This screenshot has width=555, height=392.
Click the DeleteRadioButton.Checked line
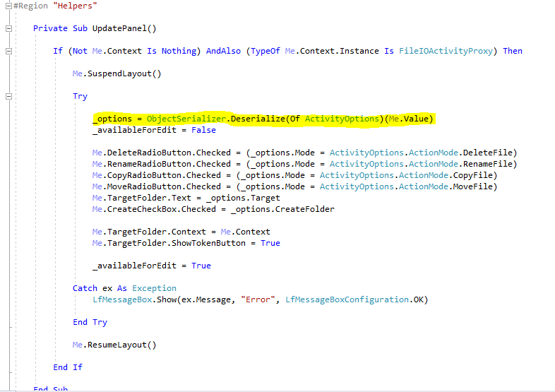click(x=304, y=153)
